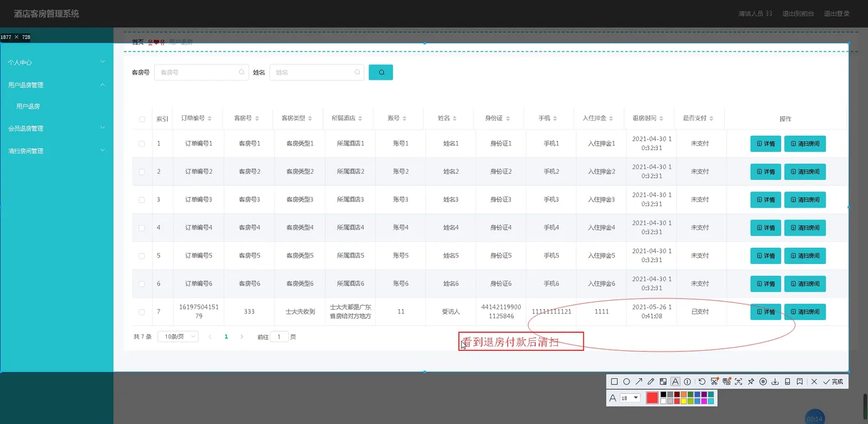Check the row 订单编号3 checkbox
The height and width of the screenshot is (424, 868).
click(x=142, y=200)
